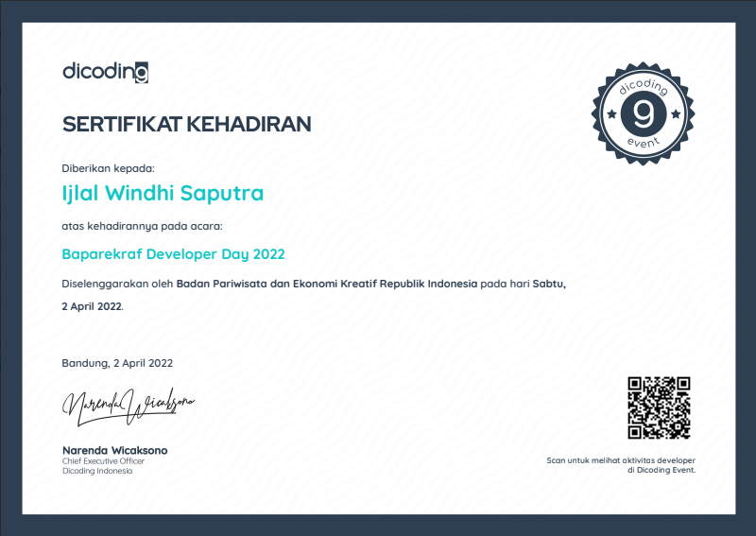Click the recipient name 'Ijlal Windhi Saputra'

(x=163, y=194)
